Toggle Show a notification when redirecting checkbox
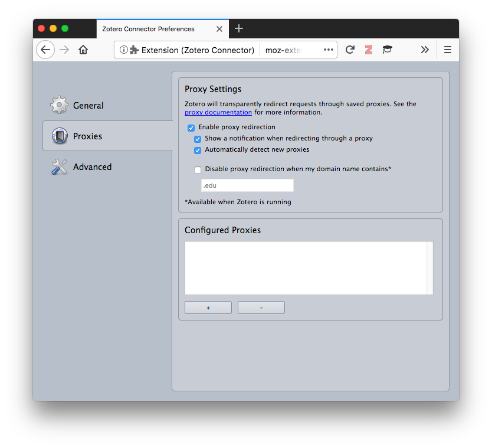This screenshot has width=492, height=448. pos(198,139)
